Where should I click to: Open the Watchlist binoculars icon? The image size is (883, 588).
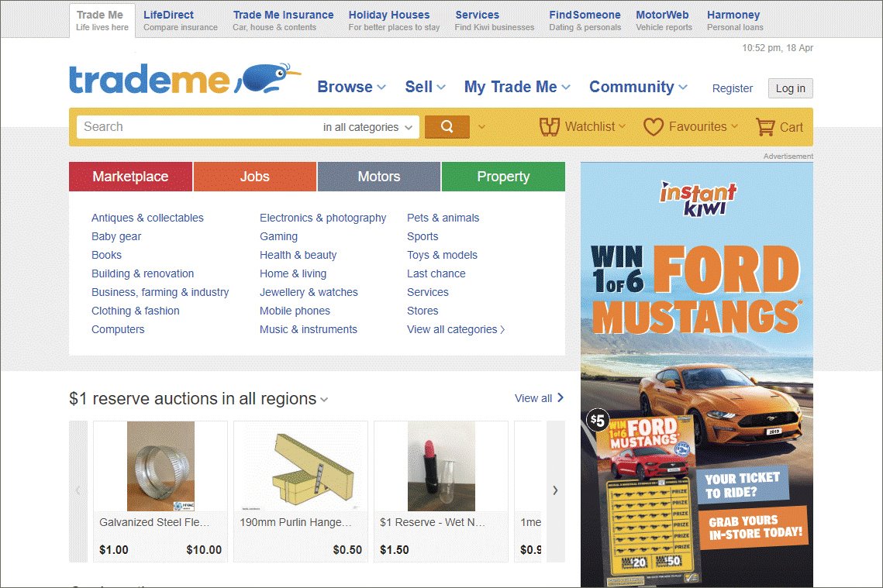coord(549,127)
